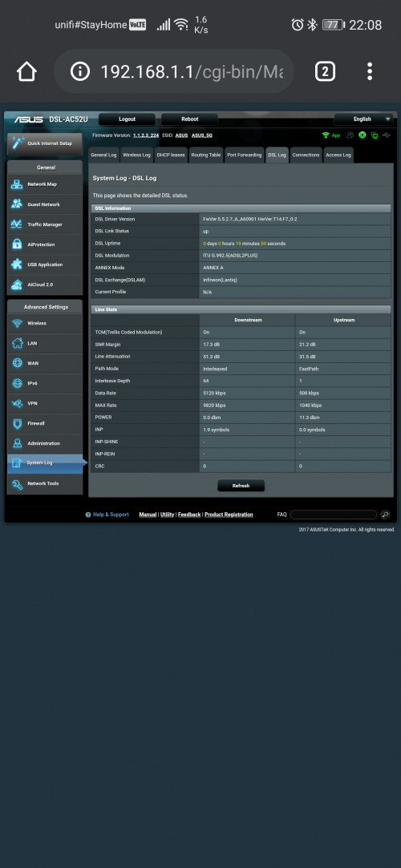
Task: Click the Refresh button
Action: (x=241, y=486)
